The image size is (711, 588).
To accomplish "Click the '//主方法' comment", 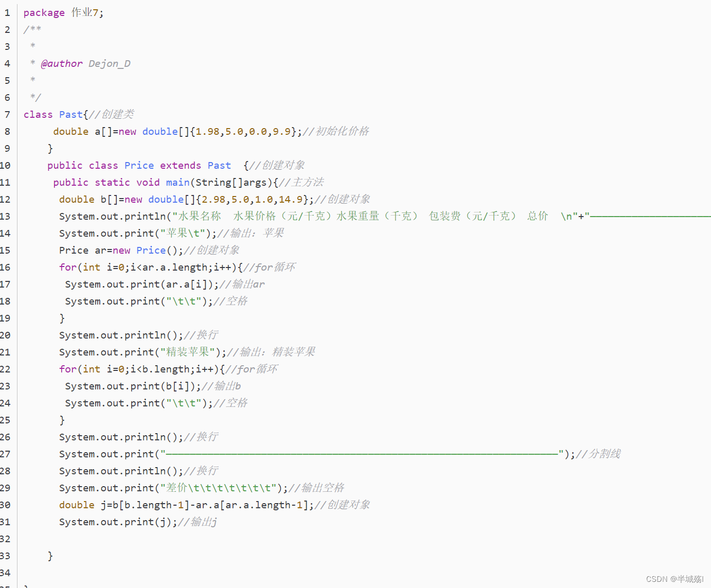I will pos(301,182).
